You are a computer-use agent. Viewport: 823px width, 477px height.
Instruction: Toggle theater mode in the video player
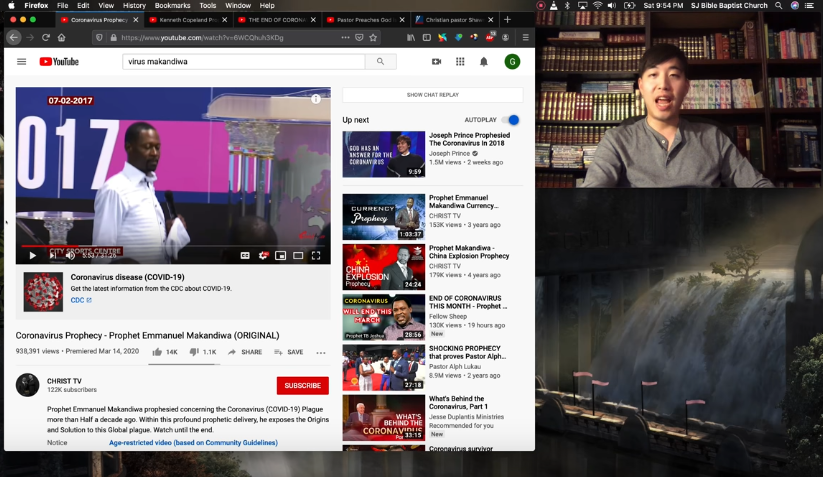pyautogui.click(x=298, y=256)
